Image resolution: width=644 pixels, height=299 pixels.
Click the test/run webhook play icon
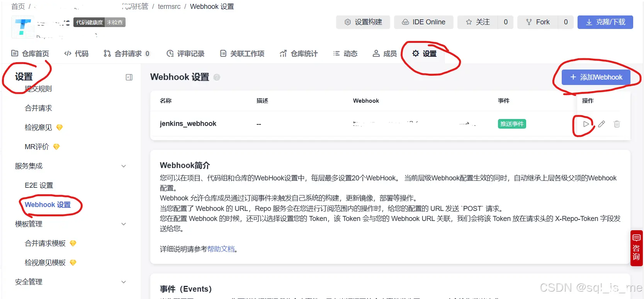pos(586,124)
